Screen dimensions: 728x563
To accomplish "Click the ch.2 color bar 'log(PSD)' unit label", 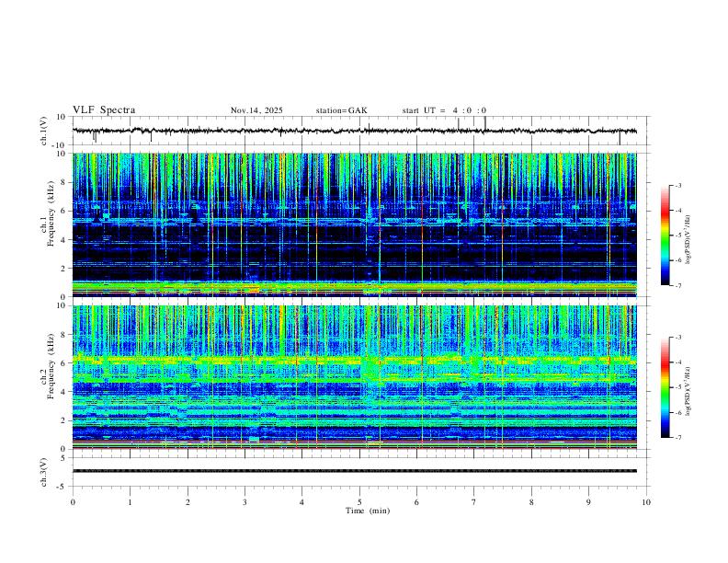I will 688,391.
